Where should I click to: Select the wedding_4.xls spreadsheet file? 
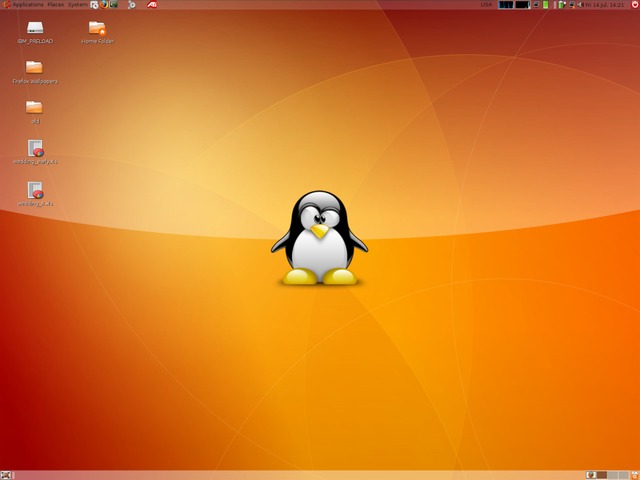(35, 189)
